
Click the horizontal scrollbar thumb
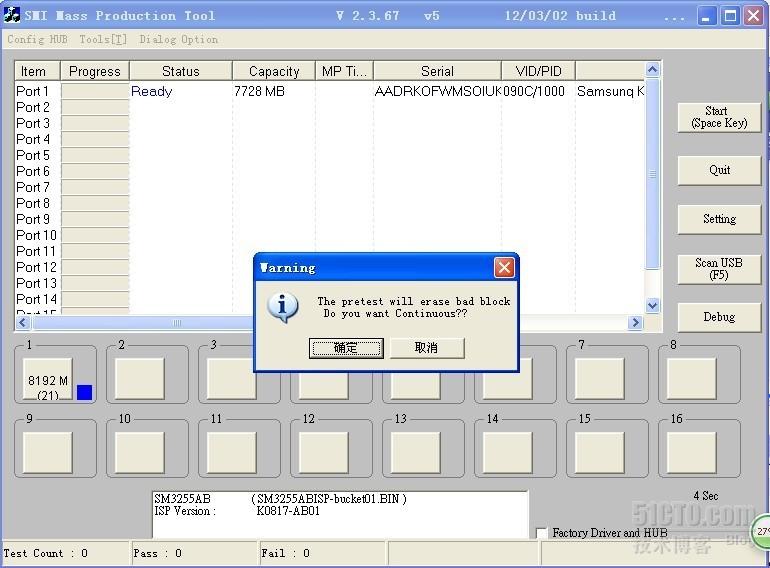177,323
